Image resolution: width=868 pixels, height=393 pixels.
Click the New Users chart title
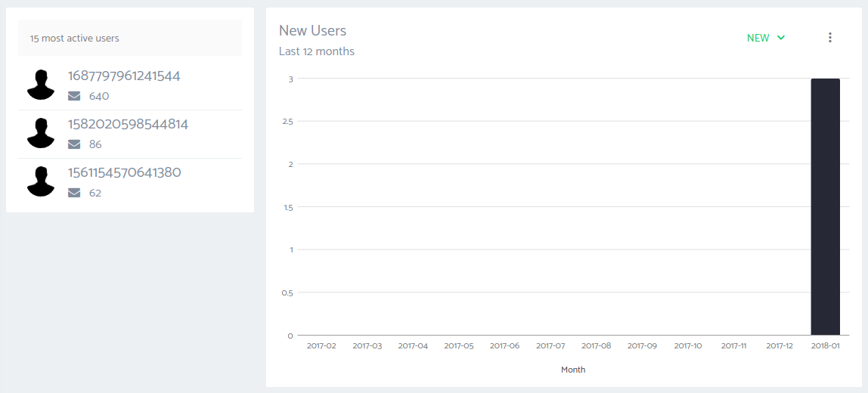pos(312,31)
